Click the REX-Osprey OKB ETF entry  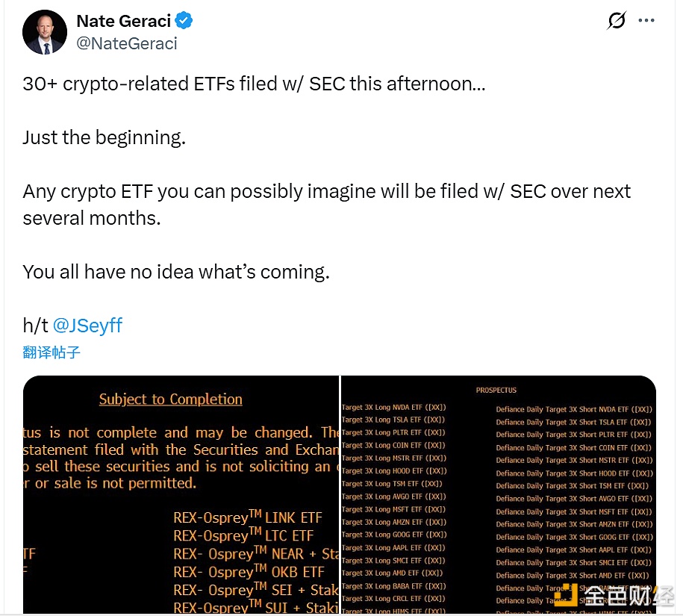point(249,572)
